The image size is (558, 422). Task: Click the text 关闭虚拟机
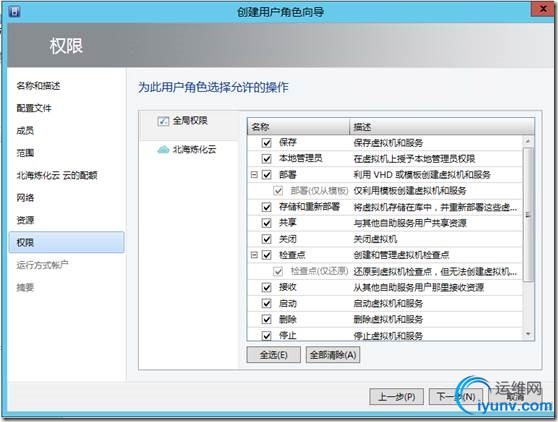(375, 239)
